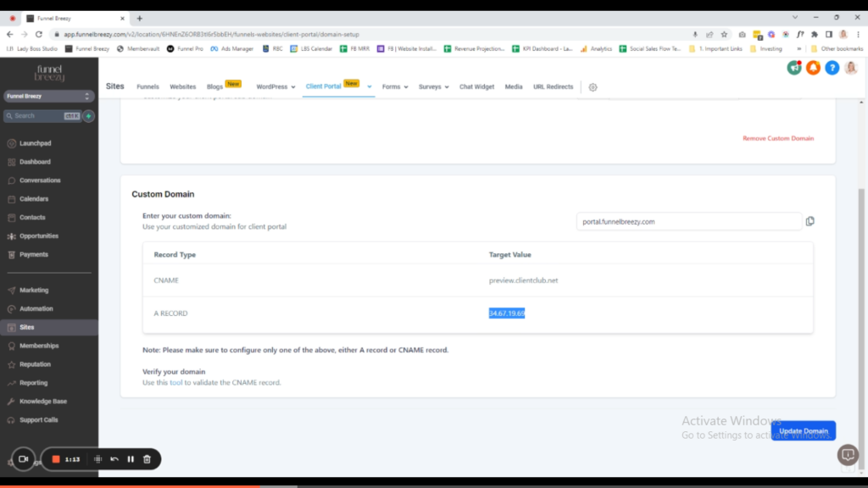Pause the screen recording
868x488 pixels.
pyautogui.click(x=131, y=459)
